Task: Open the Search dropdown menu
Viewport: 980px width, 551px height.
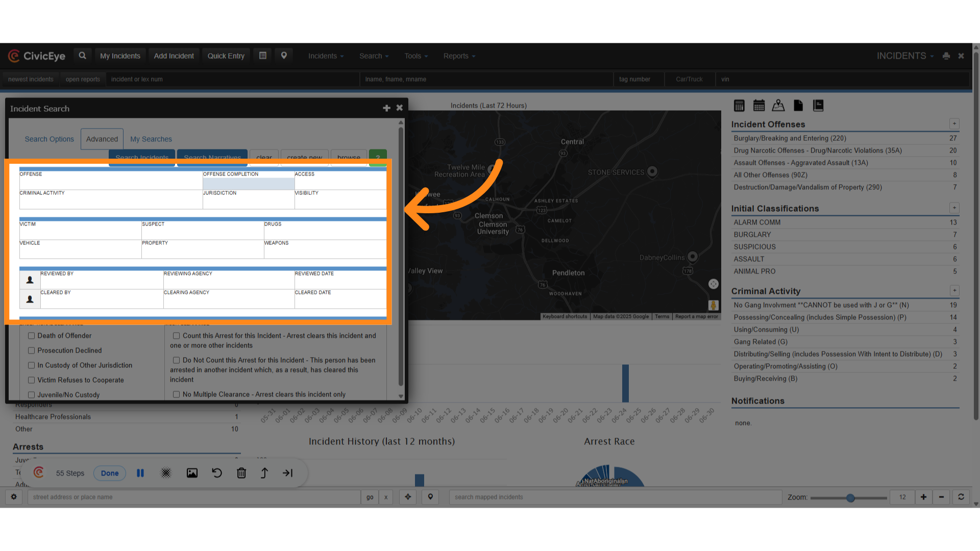Action: (x=374, y=56)
